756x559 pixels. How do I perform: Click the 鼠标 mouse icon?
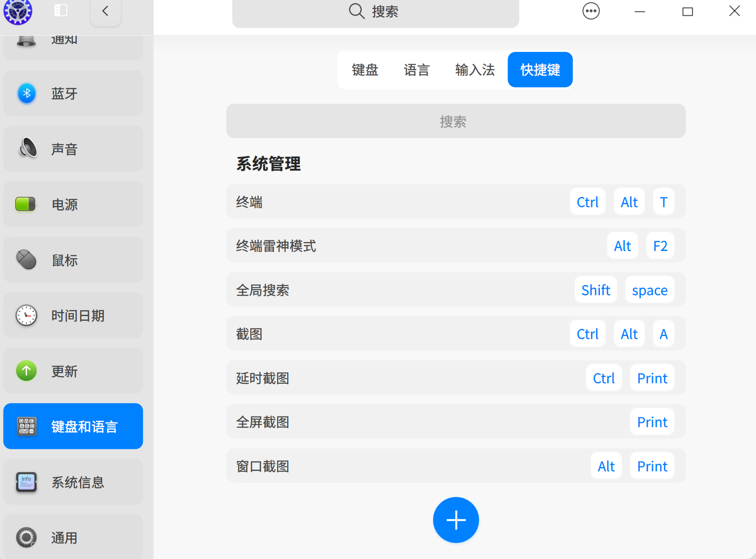click(26, 260)
